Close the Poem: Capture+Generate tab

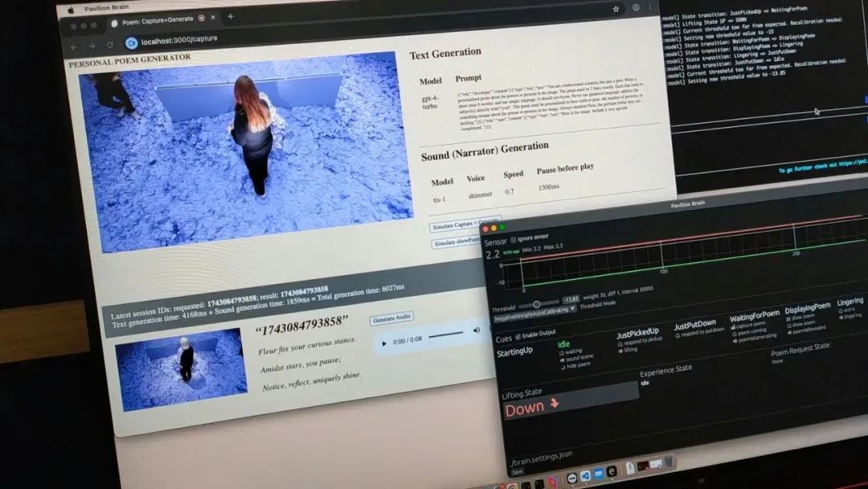pyautogui.click(x=213, y=18)
